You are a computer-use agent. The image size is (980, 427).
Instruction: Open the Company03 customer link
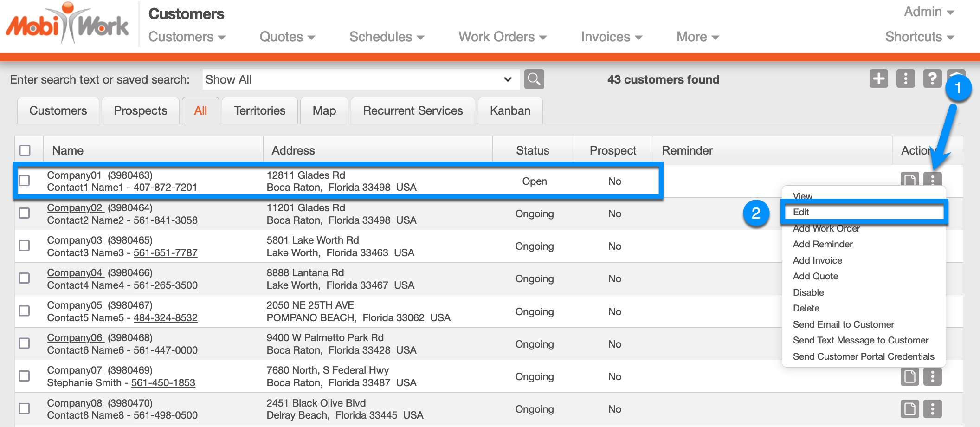75,240
